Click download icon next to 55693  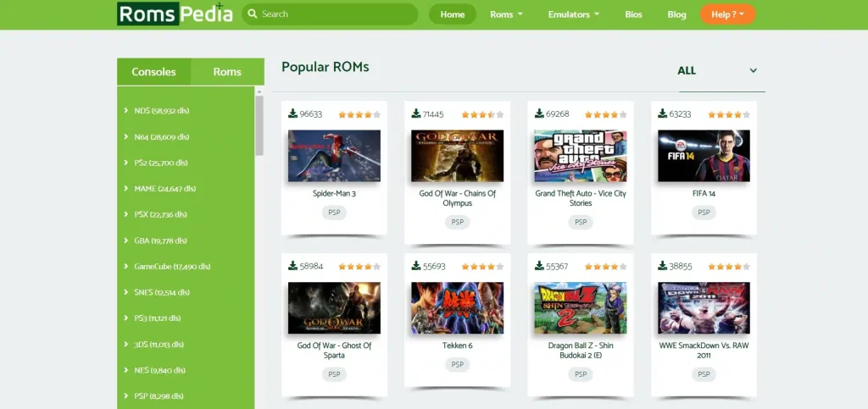point(416,266)
